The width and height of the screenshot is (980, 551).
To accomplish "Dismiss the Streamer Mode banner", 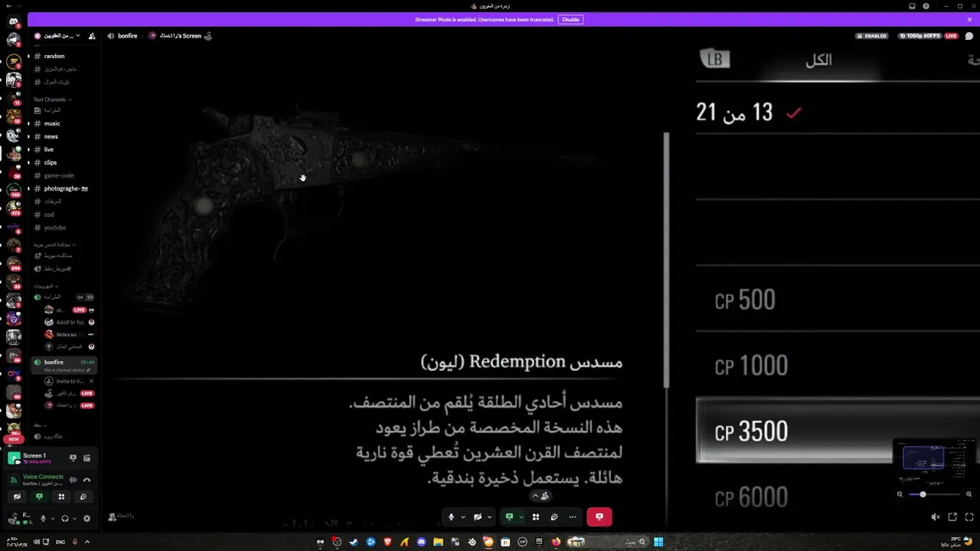I will [969, 19].
